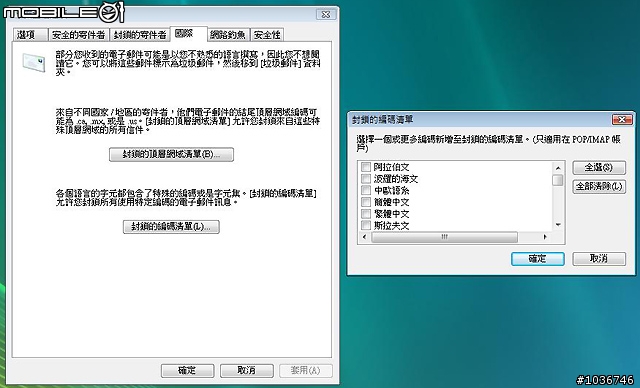Viewport: 640px width, 388px height.
Task: Close the 封鎖的編碼清單 dialog
Action: 622,120
